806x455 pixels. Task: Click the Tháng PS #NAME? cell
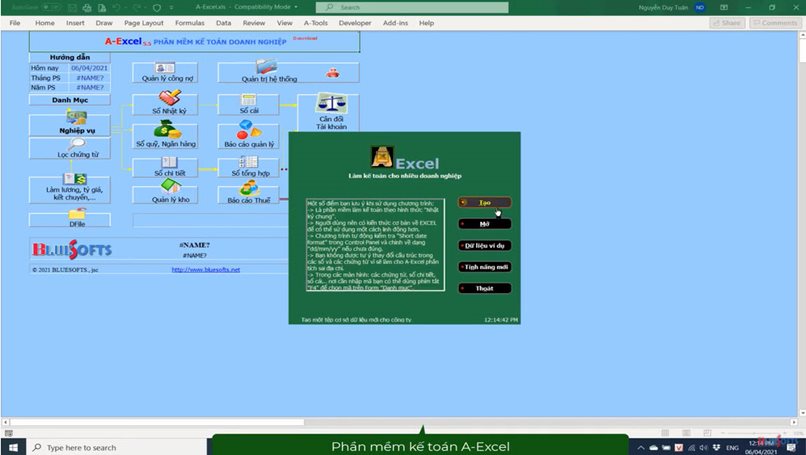click(89, 78)
